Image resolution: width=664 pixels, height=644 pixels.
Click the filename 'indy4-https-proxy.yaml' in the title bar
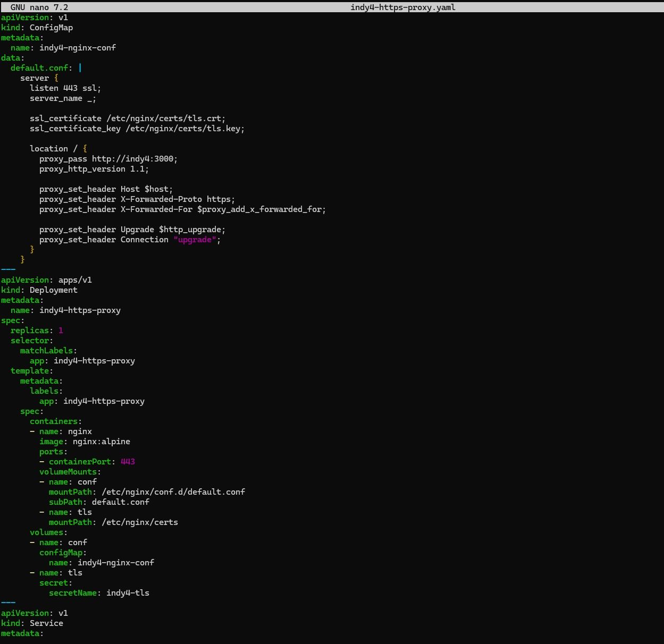[x=403, y=7]
